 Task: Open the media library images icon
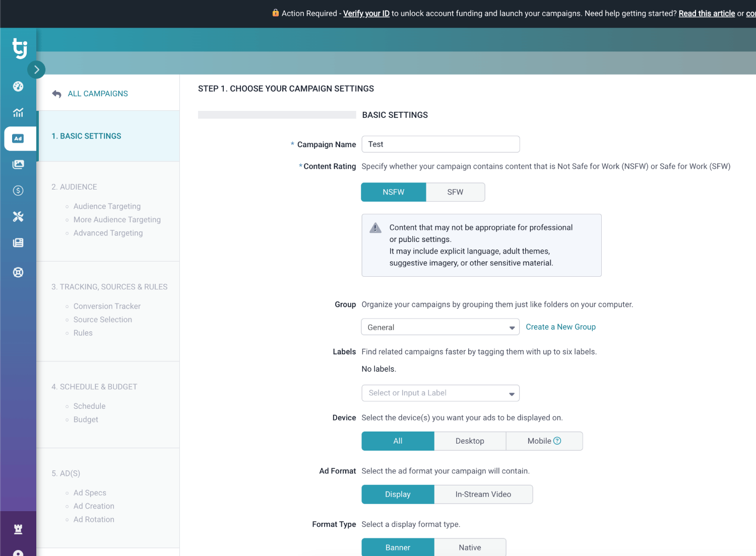(x=18, y=164)
